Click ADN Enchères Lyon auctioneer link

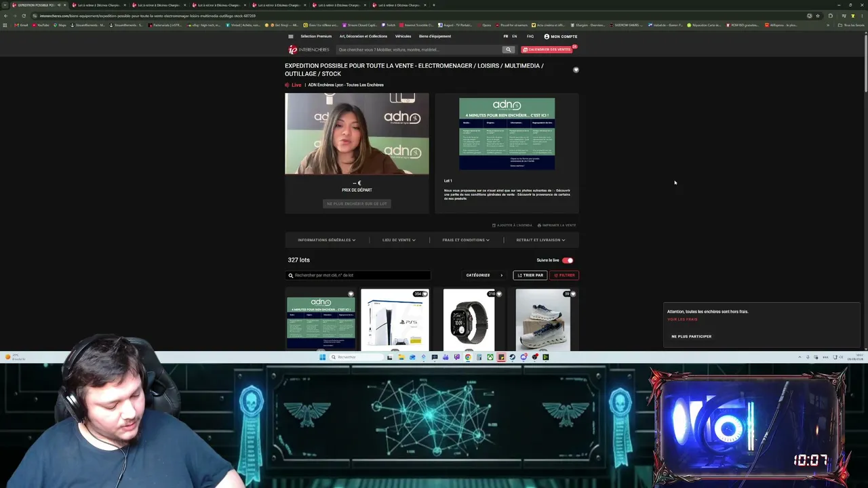pos(346,85)
